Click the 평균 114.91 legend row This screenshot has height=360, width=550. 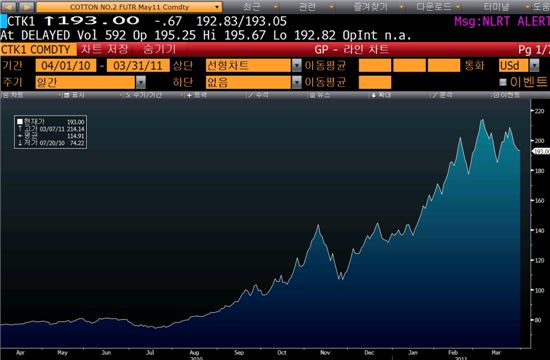[51, 135]
